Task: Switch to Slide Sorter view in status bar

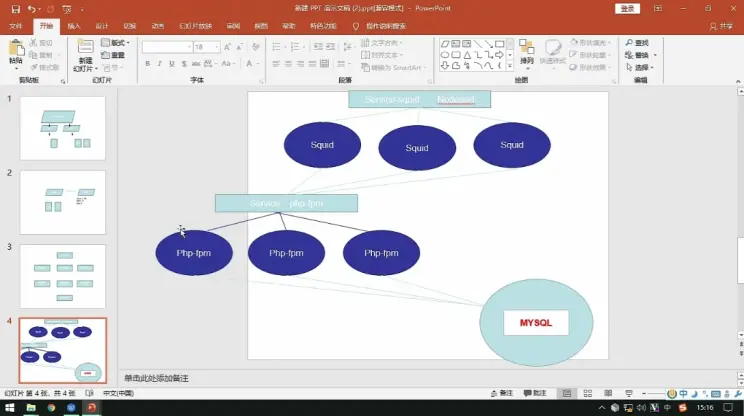Action: [587, 393]
